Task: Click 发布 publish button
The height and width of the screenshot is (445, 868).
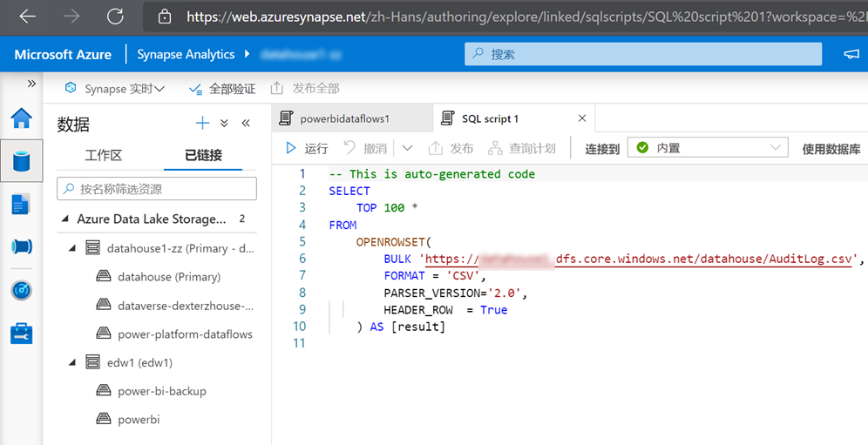Action: tap(451, 148)
